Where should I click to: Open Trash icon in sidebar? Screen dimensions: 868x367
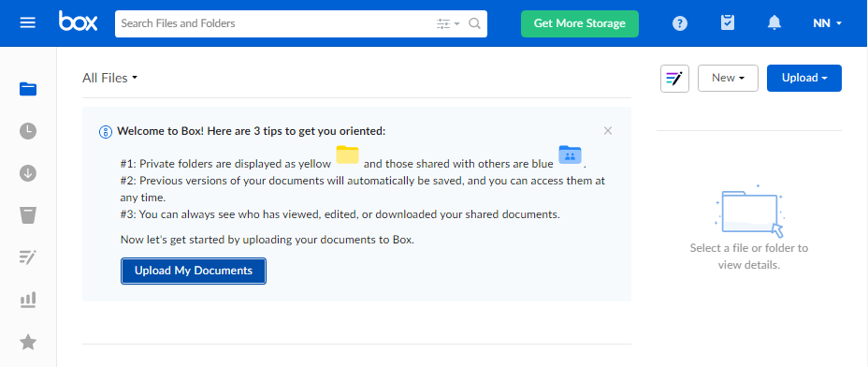[x=28, y=215]
